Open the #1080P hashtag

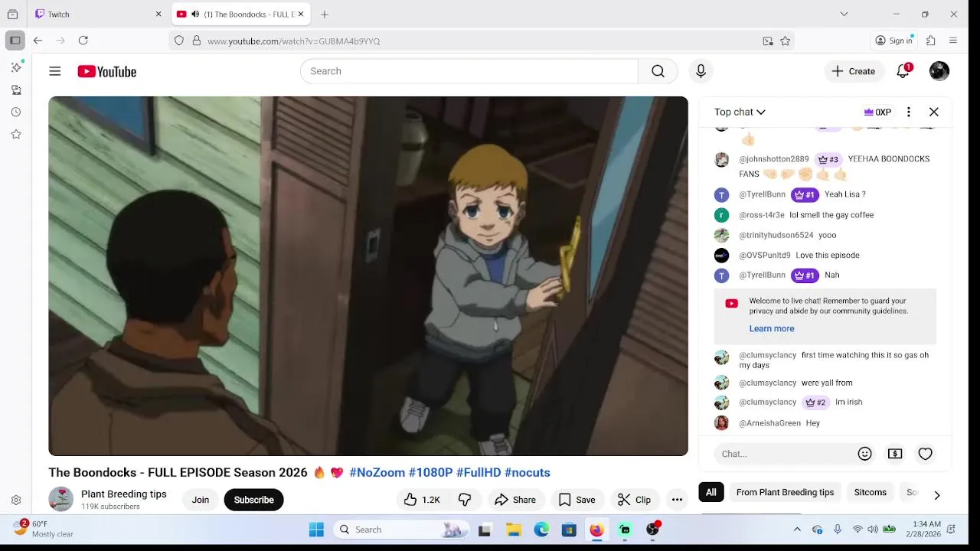pos(430,472)
